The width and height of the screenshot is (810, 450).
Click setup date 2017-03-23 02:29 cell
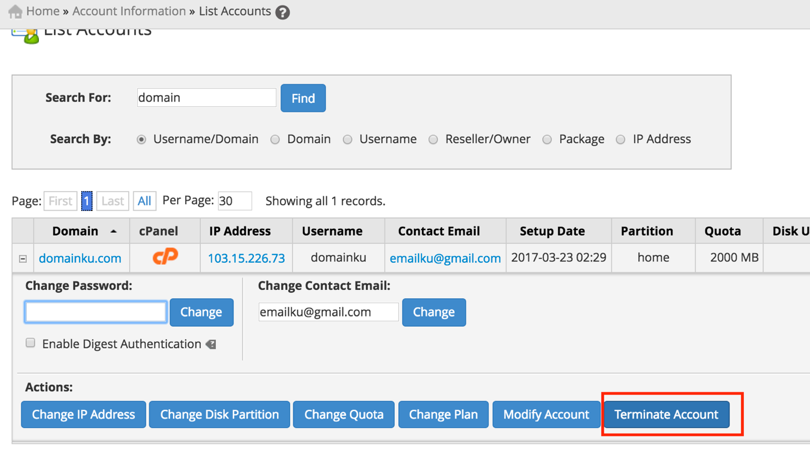coord(559,258)
